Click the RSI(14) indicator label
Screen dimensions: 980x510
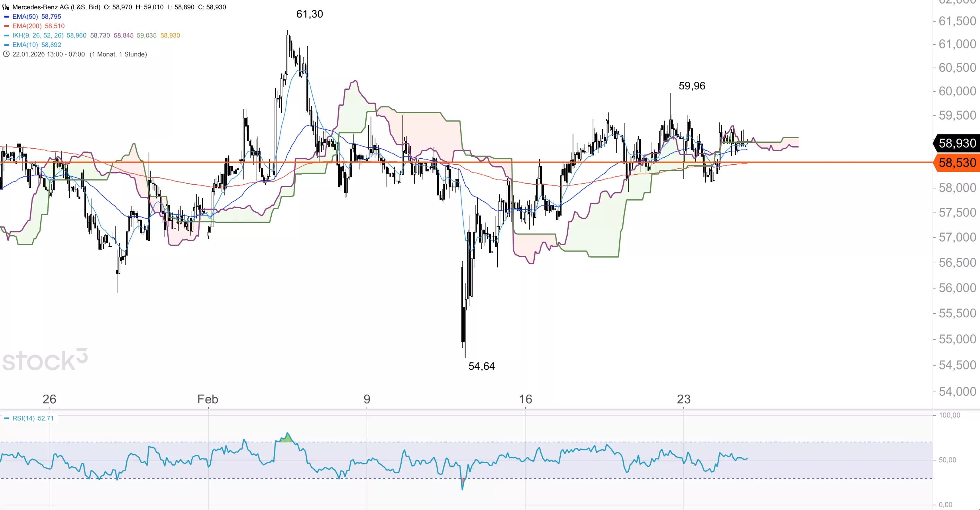click(x=24, y=418)
